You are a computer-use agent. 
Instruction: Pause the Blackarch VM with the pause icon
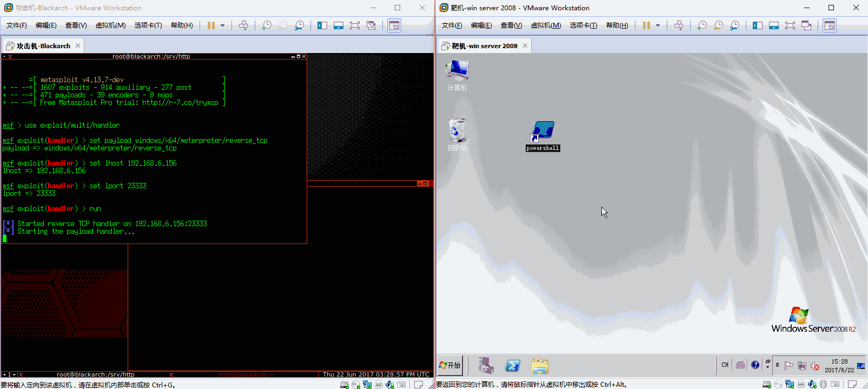tap(211, 25)
